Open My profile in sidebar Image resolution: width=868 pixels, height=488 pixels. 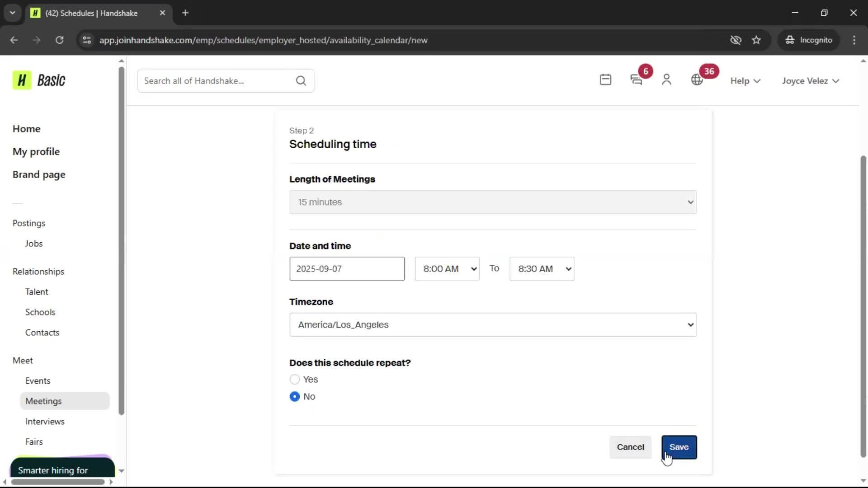[x=36, y=152]
